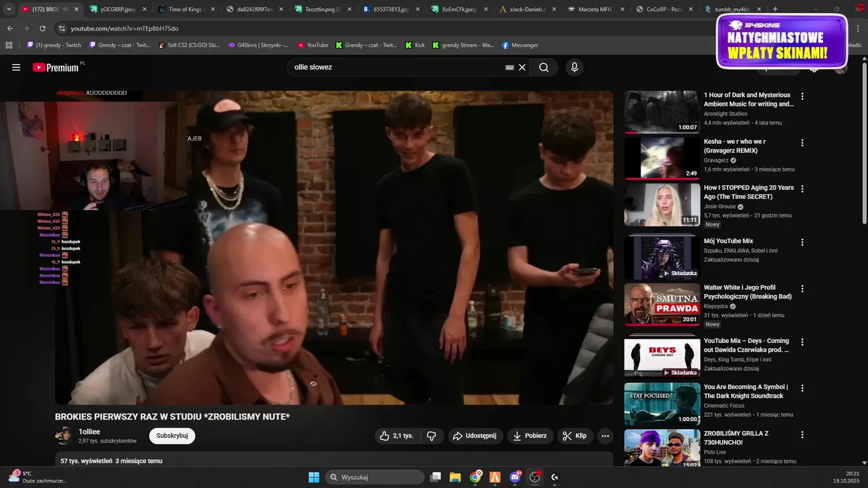Screen dimensions: 868x488
Task: Dislike the video with thumbs down
Action: [431, 436]
